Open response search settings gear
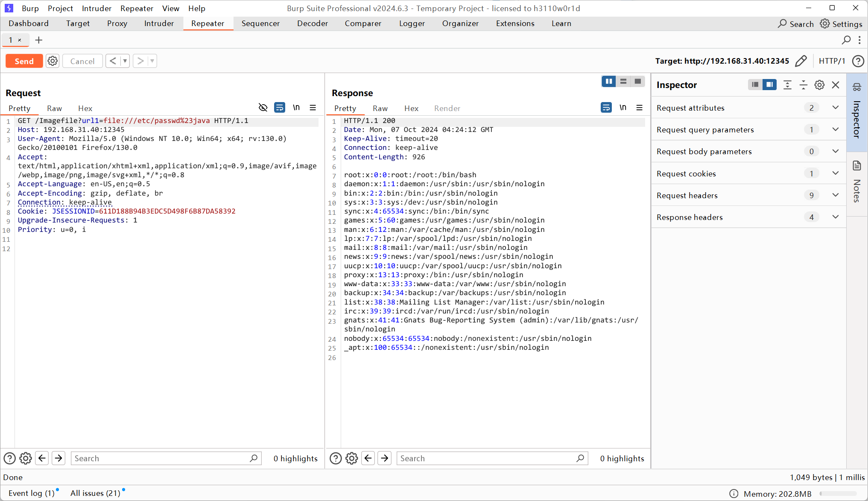This screenshot has height=501, width=868. pyautogui.click(x=352, y=458)
